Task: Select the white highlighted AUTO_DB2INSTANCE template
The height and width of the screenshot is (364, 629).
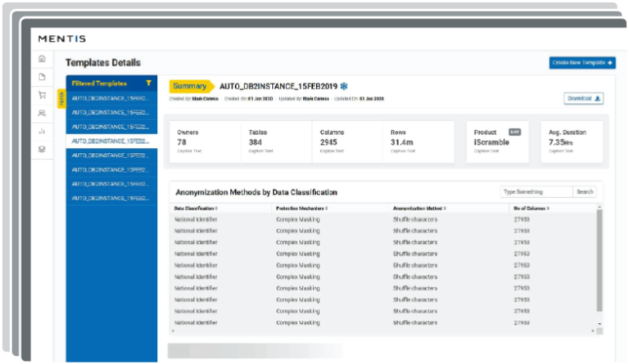Action: coord(109,141)
